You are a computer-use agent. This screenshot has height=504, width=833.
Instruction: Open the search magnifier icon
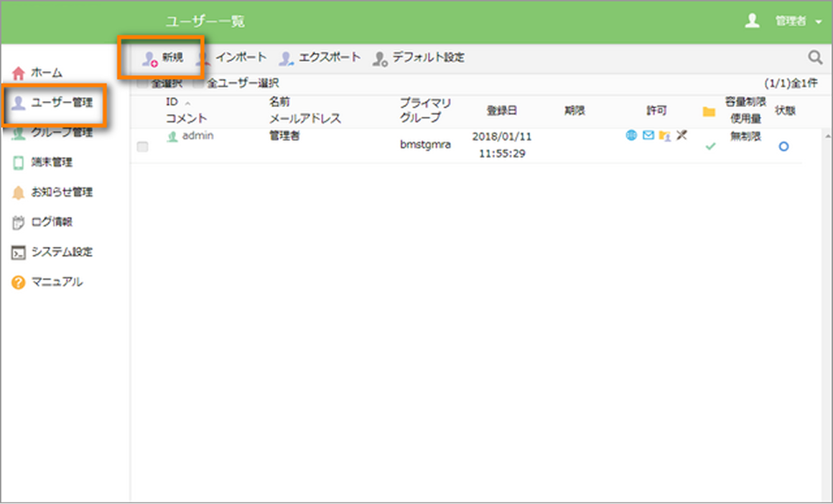point(815,55)
